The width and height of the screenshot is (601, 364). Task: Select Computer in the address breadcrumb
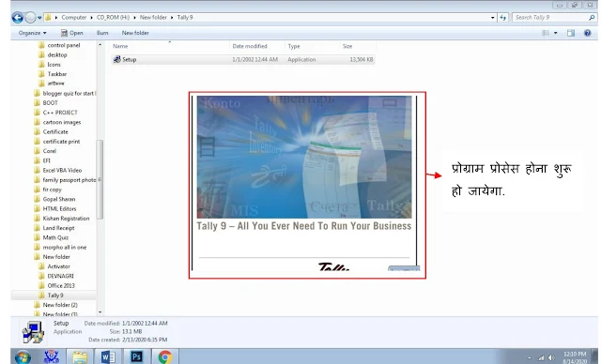pyautogui.click(x=74, y=17)
